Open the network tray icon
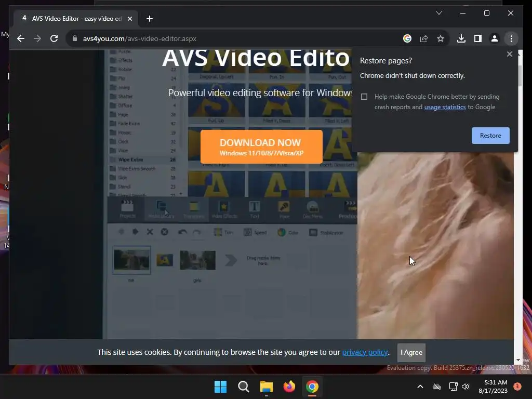Screen dimensions: 532x399 click(453, 387)
